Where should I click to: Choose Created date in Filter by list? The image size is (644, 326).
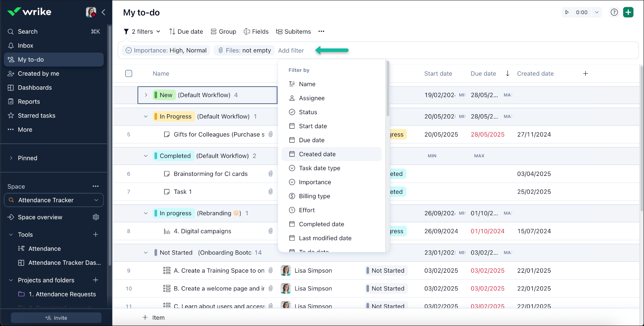pyautogui.click(x=317, y=154)
